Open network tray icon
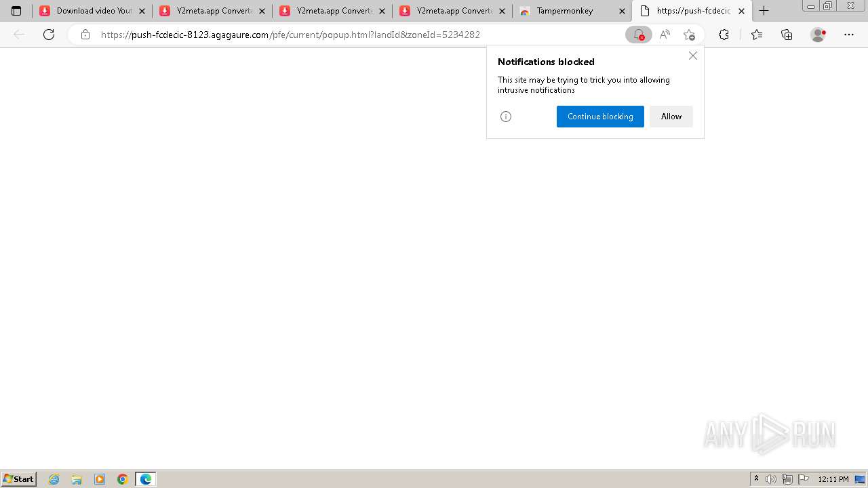Image resolution: width=868 pixels, height=488 pixels. (787, 479)
